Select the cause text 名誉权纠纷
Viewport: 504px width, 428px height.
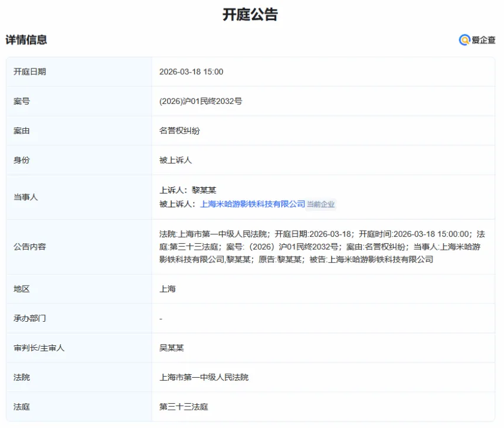[x=181, y=130]
